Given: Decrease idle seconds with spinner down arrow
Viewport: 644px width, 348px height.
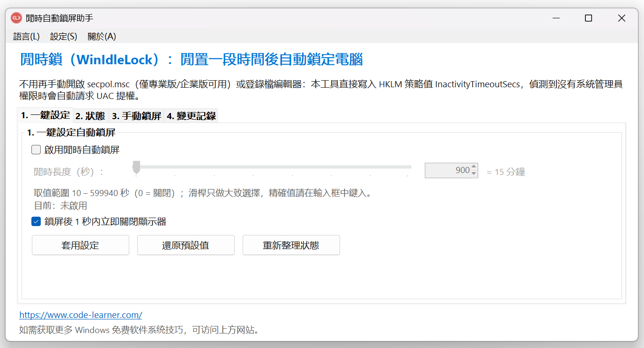Looking at the screenshot, I should point(474,174).
